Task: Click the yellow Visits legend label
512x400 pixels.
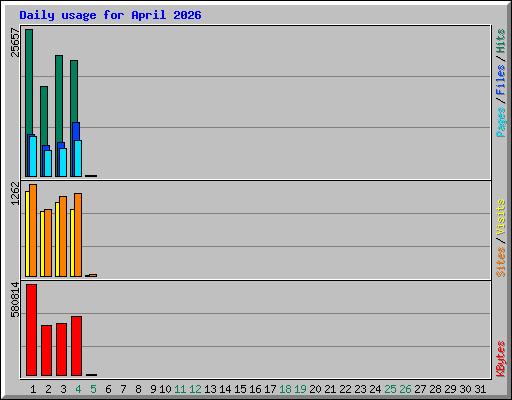Action: coord(500,217)
